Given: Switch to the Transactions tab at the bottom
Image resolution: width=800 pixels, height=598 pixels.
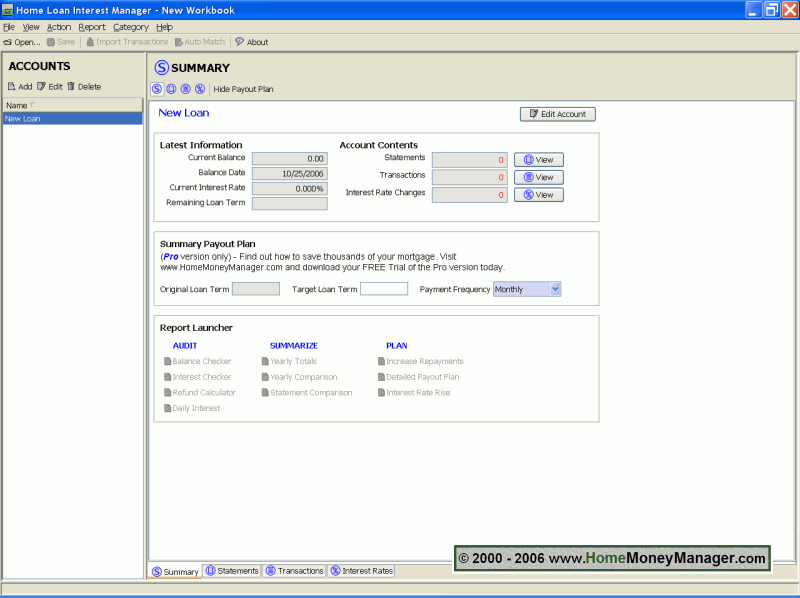Looking at the screenshot, I should (294, 571).
